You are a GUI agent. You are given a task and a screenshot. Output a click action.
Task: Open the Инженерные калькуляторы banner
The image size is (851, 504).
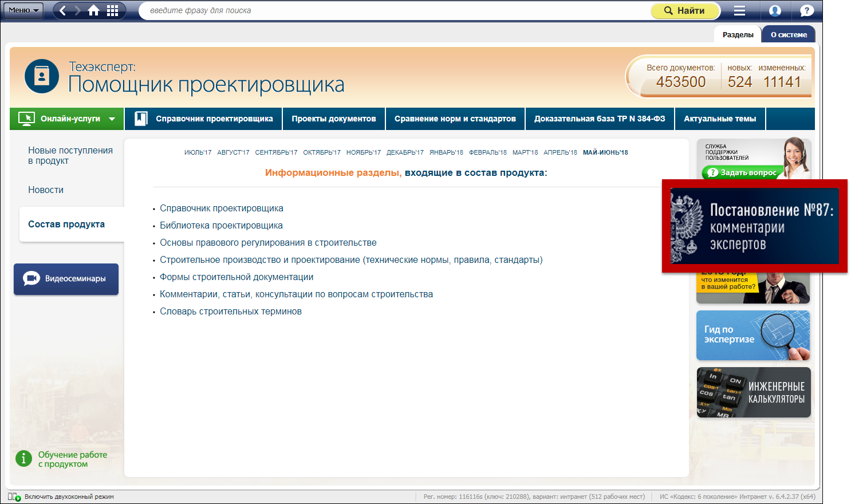pyautogui.click(x=753, y=392)
